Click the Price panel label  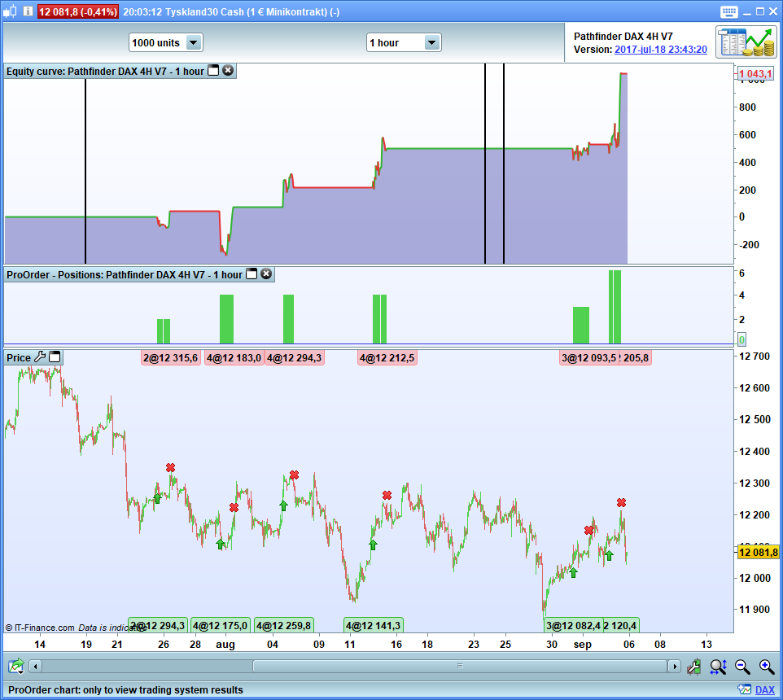[19, 357]
